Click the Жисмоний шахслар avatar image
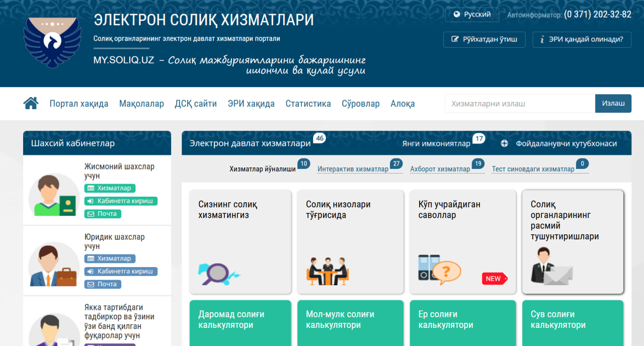The height and width of the screenshot is (346, 644). (x=54, y=195)
